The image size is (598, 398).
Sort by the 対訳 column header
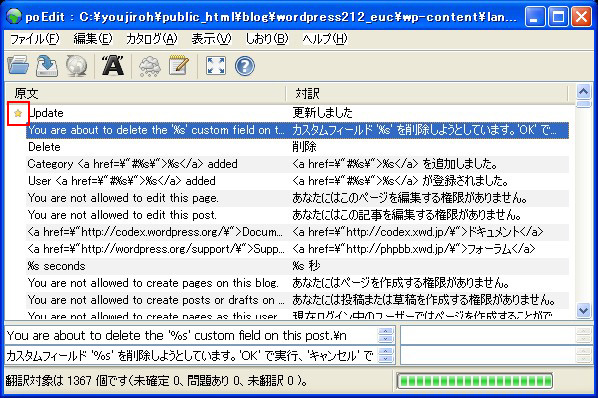(x=427, y=93)
